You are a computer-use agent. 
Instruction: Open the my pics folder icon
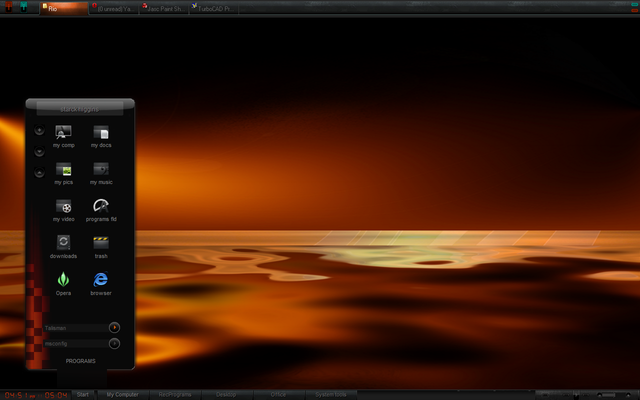tap(63, 169)
